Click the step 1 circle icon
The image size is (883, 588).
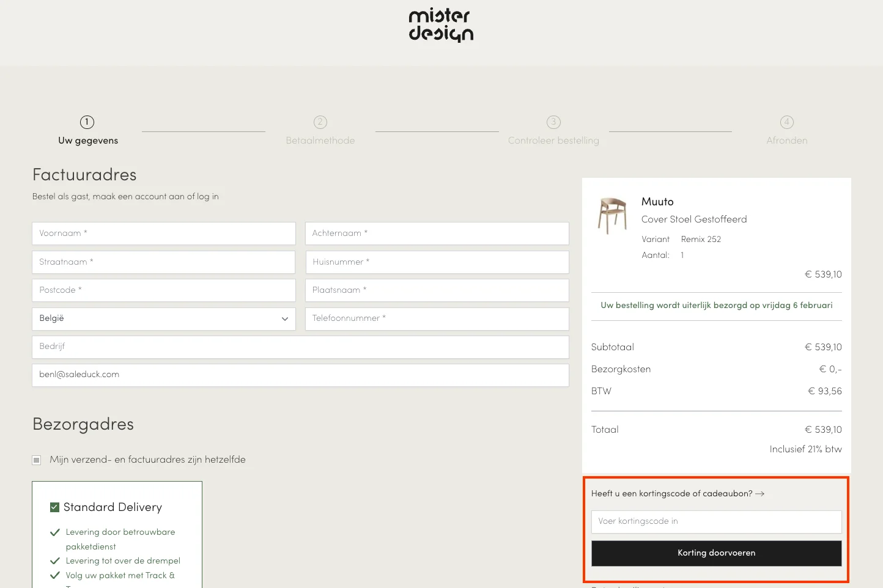coord(87,122)
